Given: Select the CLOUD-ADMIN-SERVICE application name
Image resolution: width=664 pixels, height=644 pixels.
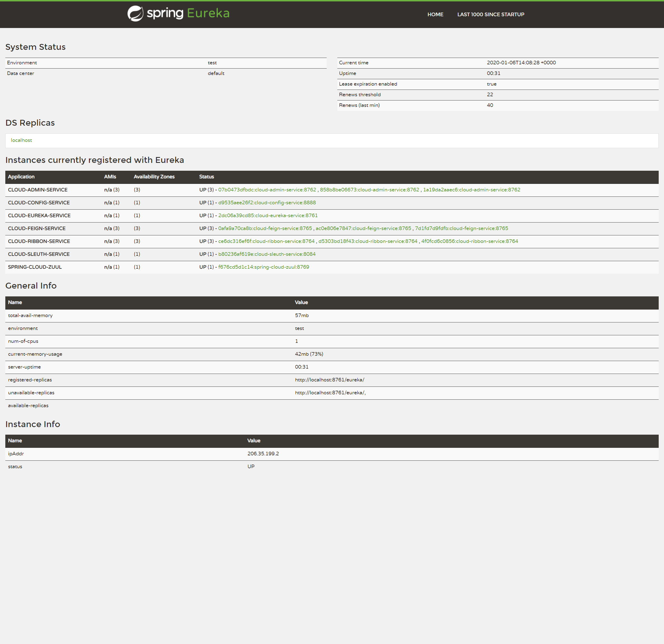Looking at the screenshot, I should (37, 190).
